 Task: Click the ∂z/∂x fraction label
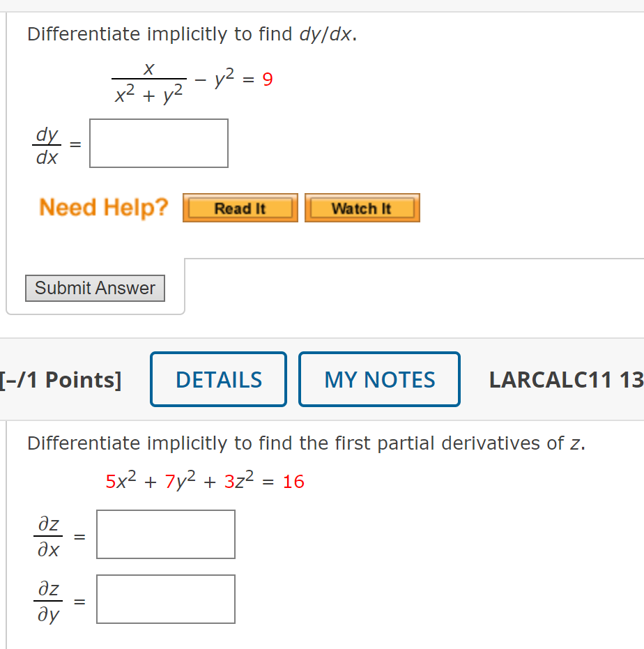48,535
